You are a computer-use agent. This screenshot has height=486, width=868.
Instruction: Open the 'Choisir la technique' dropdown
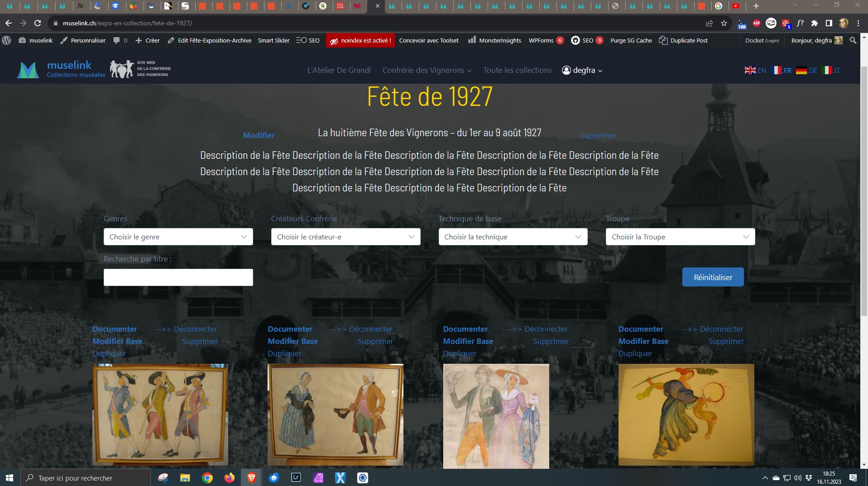pyautogui.click(x=513, y=237)
